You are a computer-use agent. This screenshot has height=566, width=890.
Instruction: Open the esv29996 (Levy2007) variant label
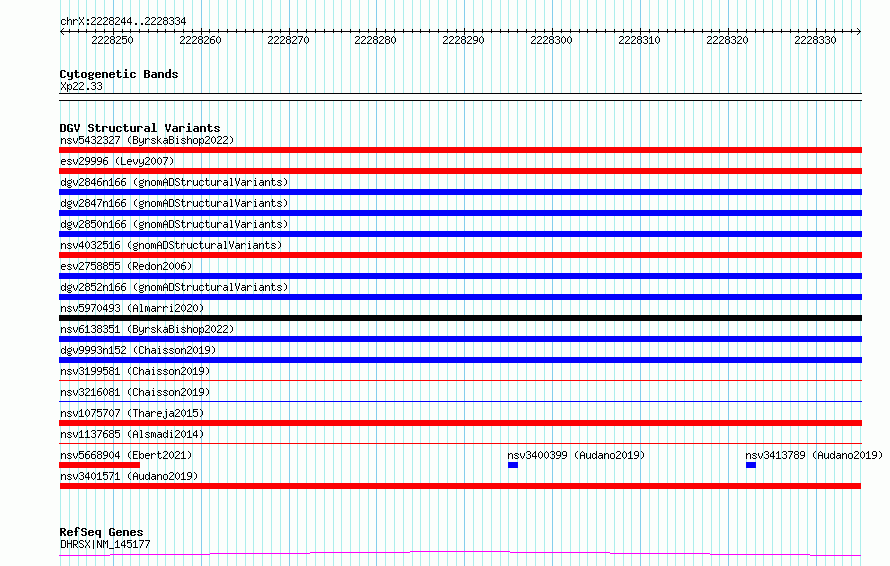117,161
